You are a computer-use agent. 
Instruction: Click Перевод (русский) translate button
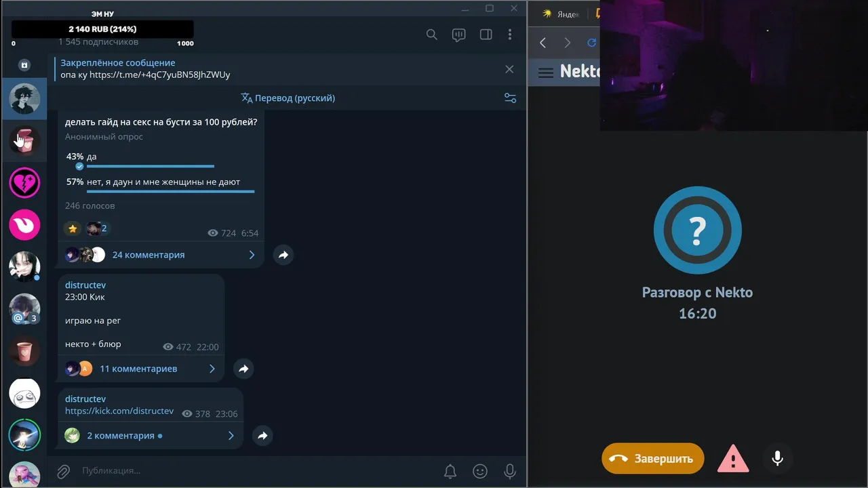[288, 98]
